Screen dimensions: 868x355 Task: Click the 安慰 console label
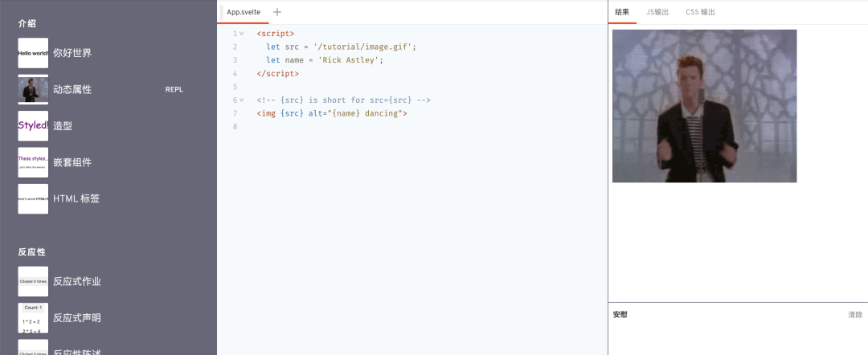point(620,315)
